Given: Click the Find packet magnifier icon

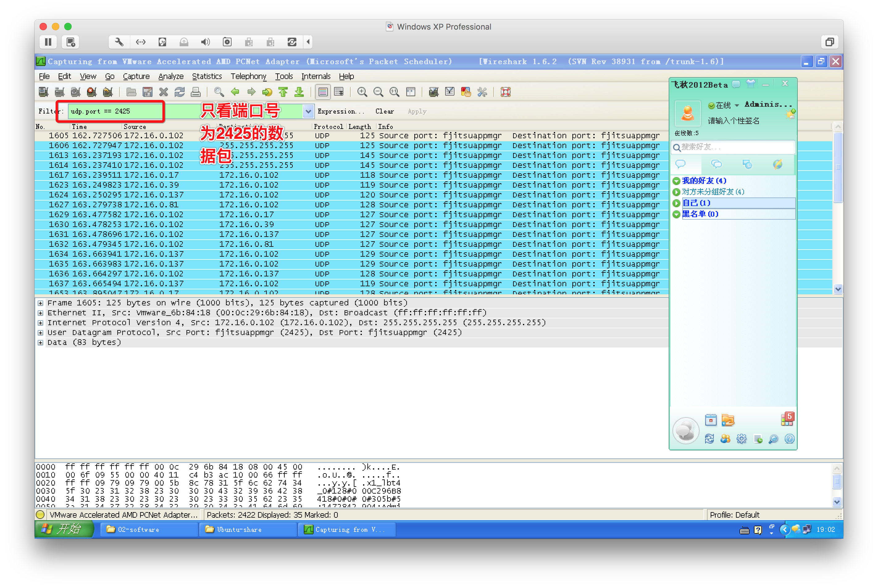Looking at the screenshot, I should point(219,92).
